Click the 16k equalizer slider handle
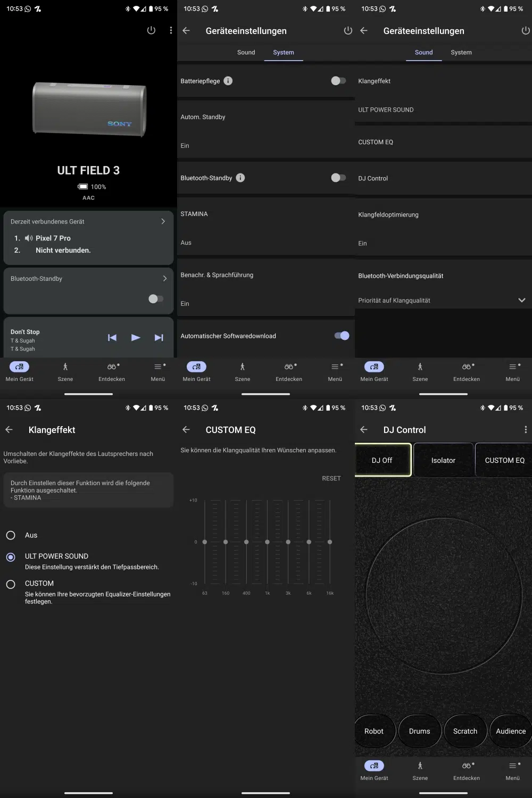 click(x=330, y=542)
